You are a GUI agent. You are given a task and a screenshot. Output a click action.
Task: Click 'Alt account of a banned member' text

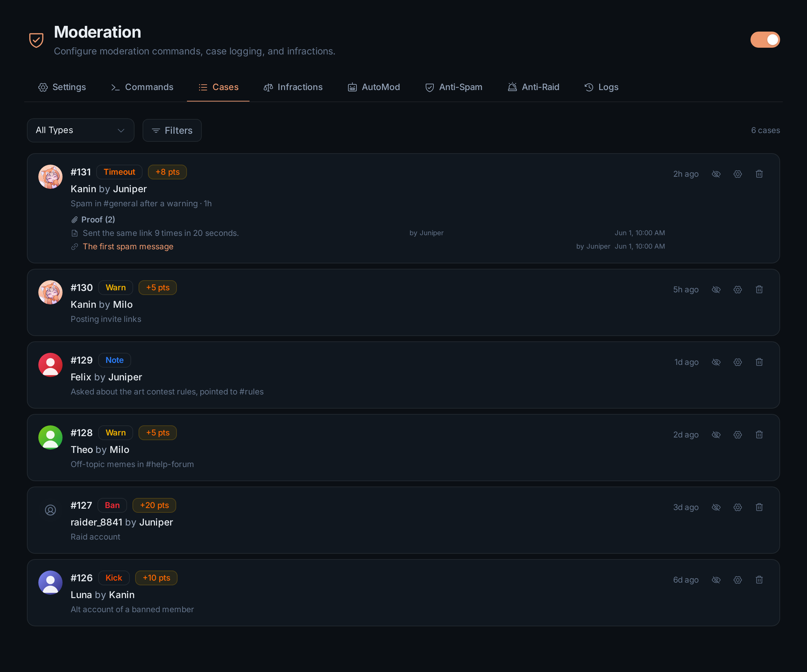click(132, 610)
